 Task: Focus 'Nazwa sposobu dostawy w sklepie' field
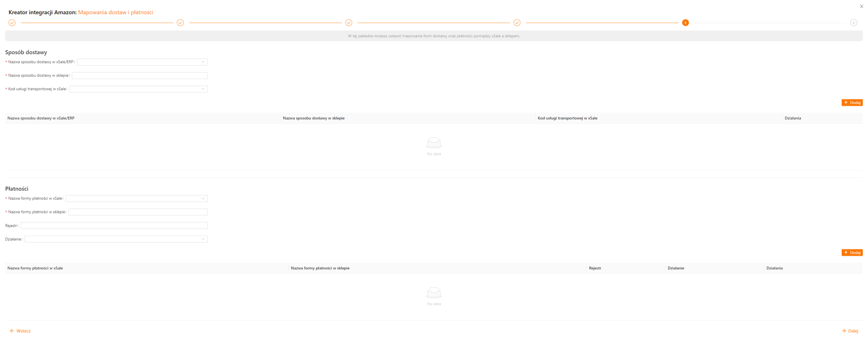pyautogui.click(x=140, y=76)
